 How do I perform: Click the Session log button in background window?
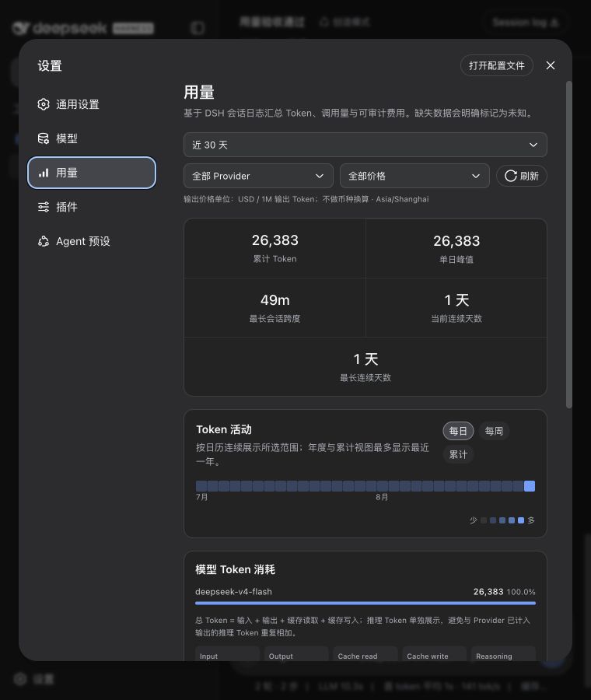pos(526,23)
